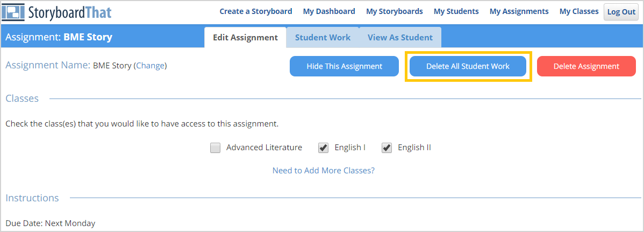Open My Storyboards page
This screenshot has height=232, width=644.
tap(394, 11)
